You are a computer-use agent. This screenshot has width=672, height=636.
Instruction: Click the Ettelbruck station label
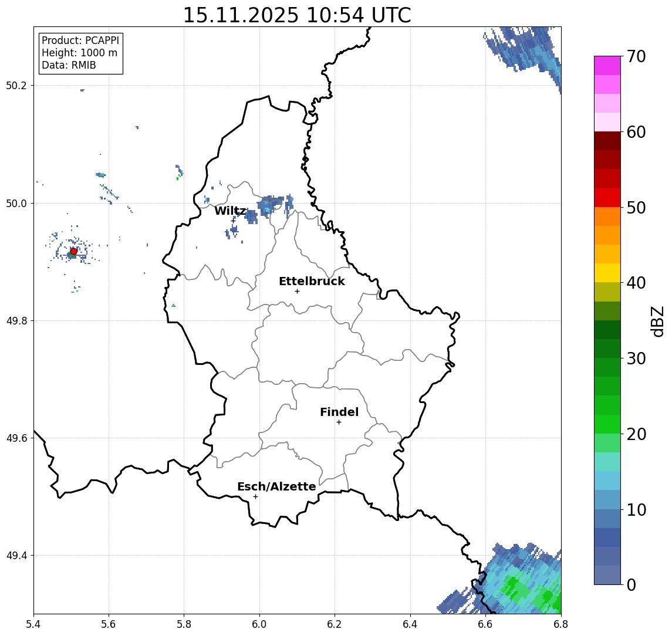[x=312, y=281]
